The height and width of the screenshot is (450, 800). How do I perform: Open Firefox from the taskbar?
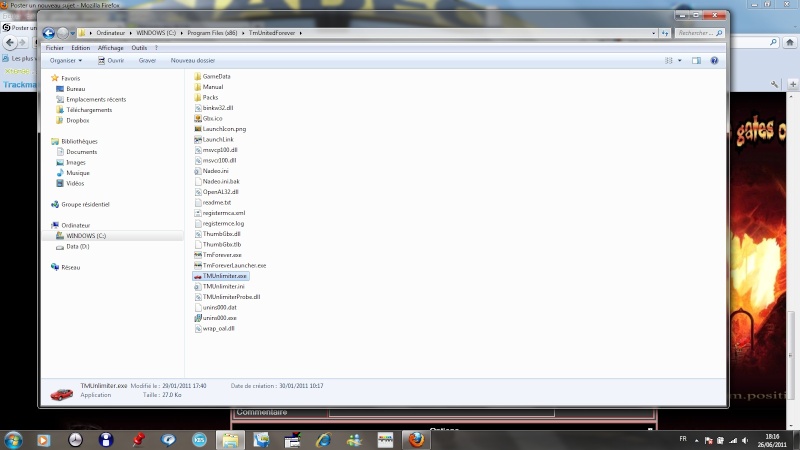(416, 440)
